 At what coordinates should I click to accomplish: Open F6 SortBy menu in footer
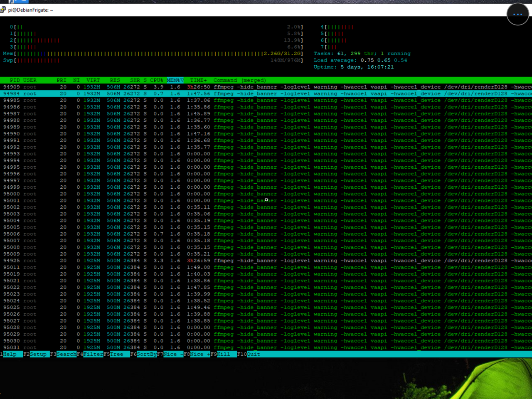(x=143, y=355)
